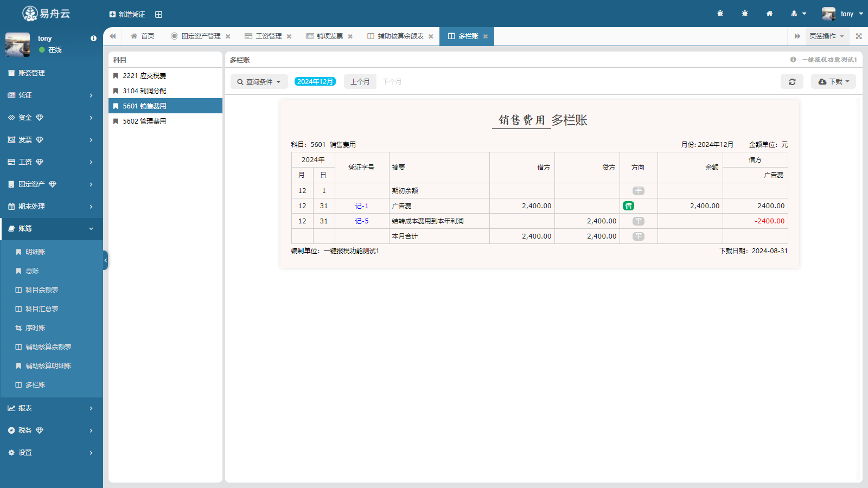The width and height of the screenshot is (868, 488).
Task: Click the info icon beside tony in sidebar
Action: point(93,38)
